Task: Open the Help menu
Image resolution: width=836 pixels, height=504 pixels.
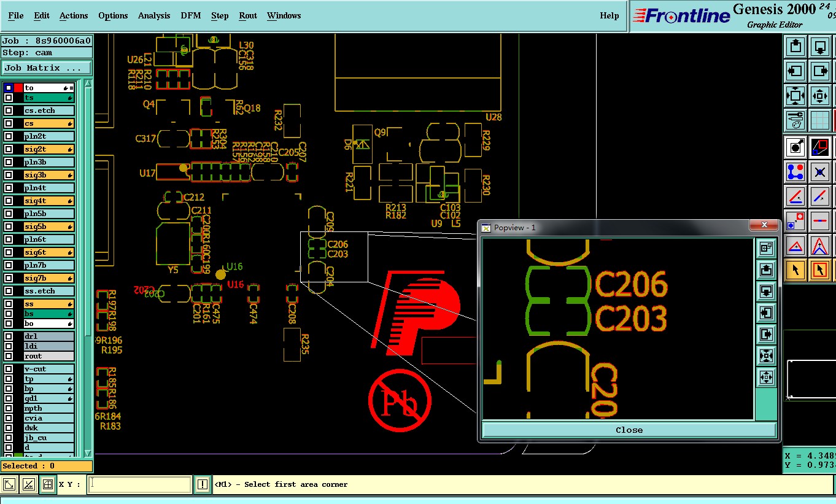Action: pos(610,16)
